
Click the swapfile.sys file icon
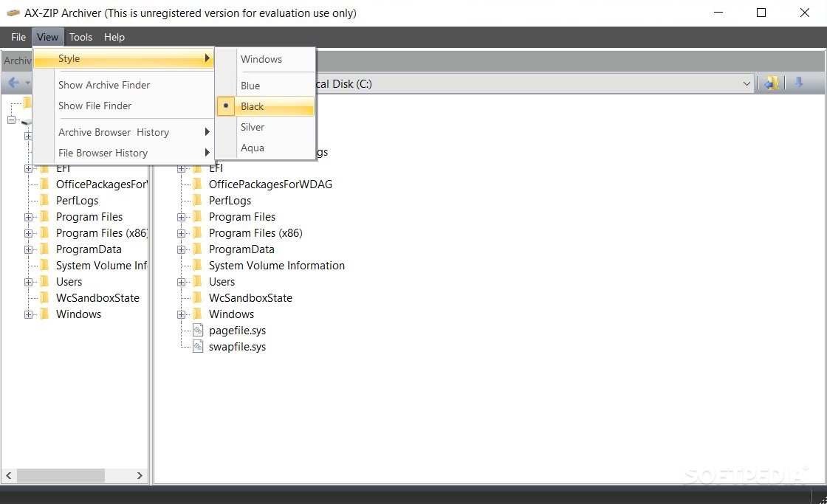coord(198,347)
